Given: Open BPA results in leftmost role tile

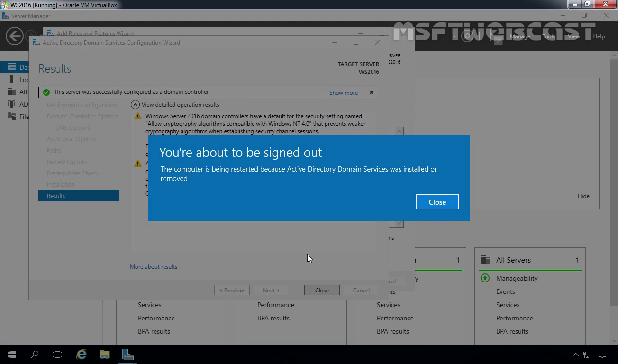Looking at the screenshot, I should point(154,331).
